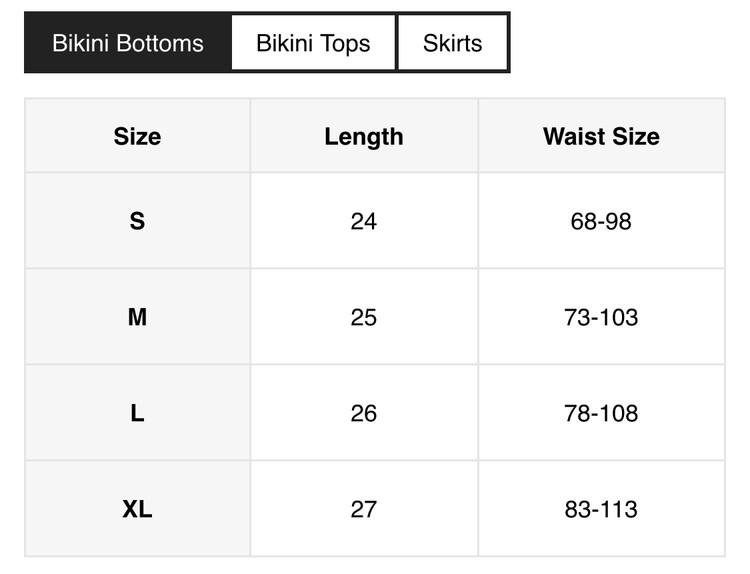Open the Skirts tab
The width and height of the screenshot is (750, 574).
452,43
